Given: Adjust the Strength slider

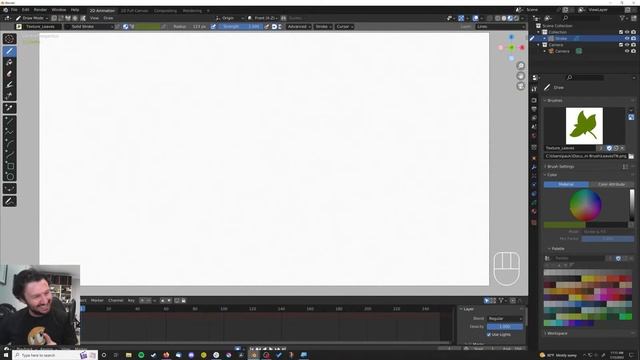Looking at the screenshot, I should tap(241, 27).
